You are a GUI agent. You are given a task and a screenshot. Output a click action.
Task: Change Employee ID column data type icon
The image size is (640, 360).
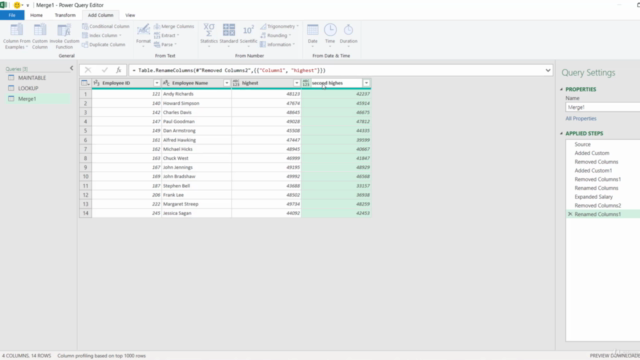[x=97, y=83]
